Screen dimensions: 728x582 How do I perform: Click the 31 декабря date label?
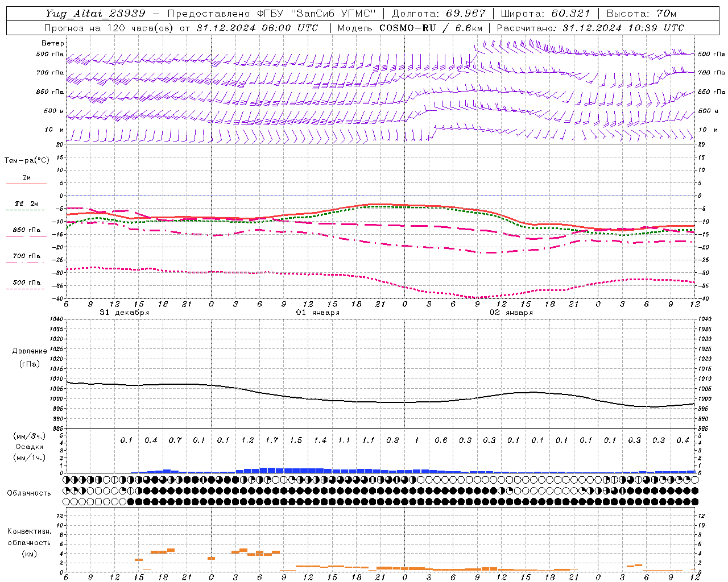[x=124, y=313]
